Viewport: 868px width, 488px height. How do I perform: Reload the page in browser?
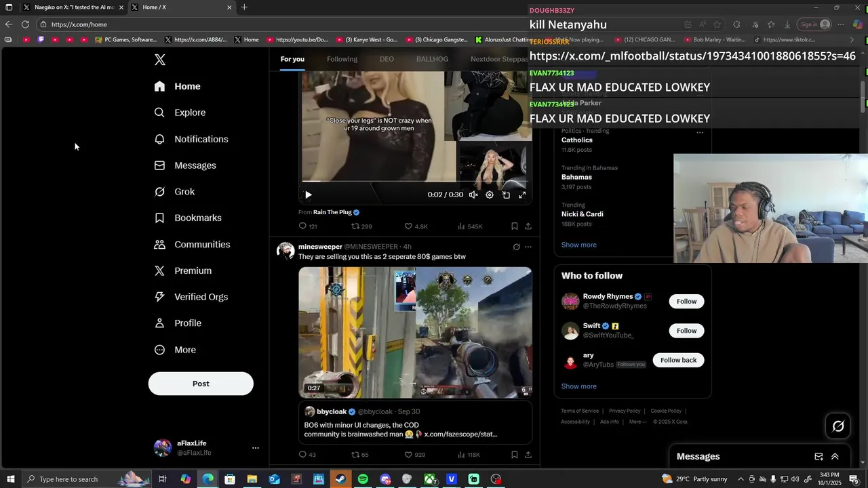pos(25,24)
